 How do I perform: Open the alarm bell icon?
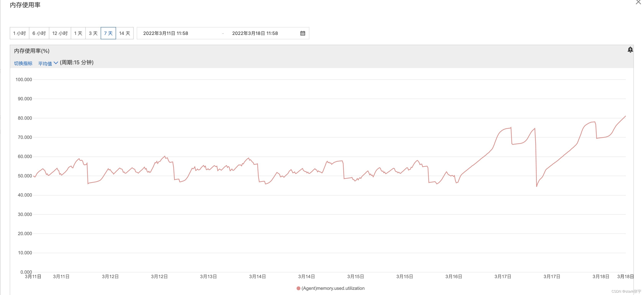[630, 50]
